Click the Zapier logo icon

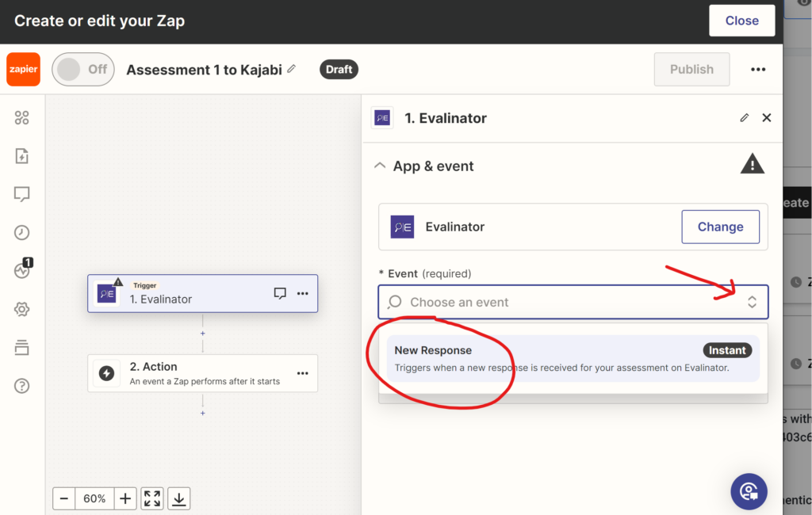[x=23, y=69]
